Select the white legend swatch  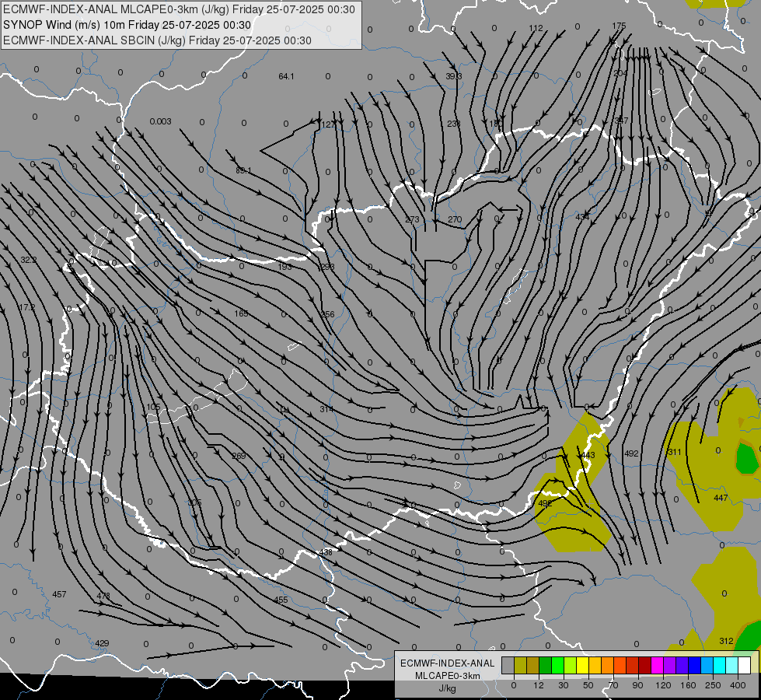[744, 665]
